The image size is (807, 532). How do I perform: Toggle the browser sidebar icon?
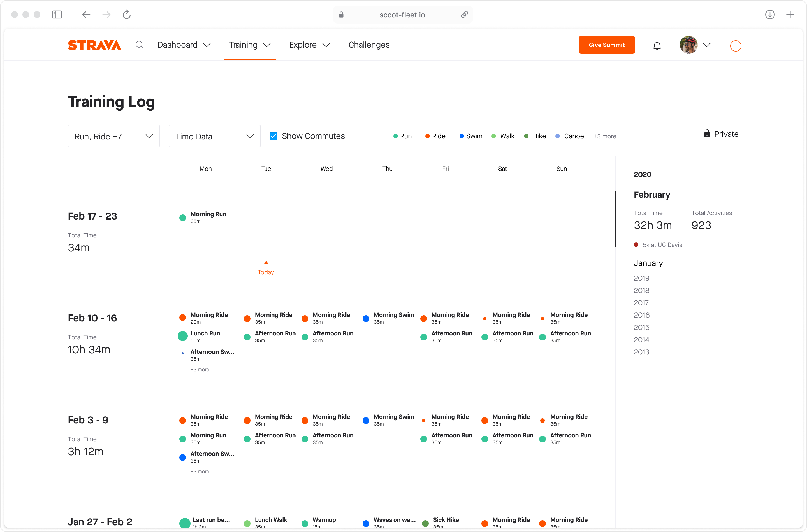(57, 15)
